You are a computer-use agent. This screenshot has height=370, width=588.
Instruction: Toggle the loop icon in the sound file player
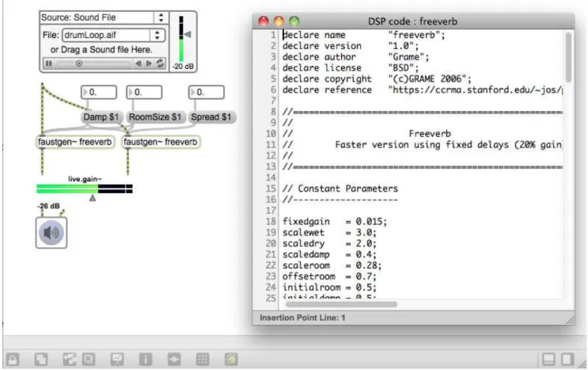tap(161, 63)
